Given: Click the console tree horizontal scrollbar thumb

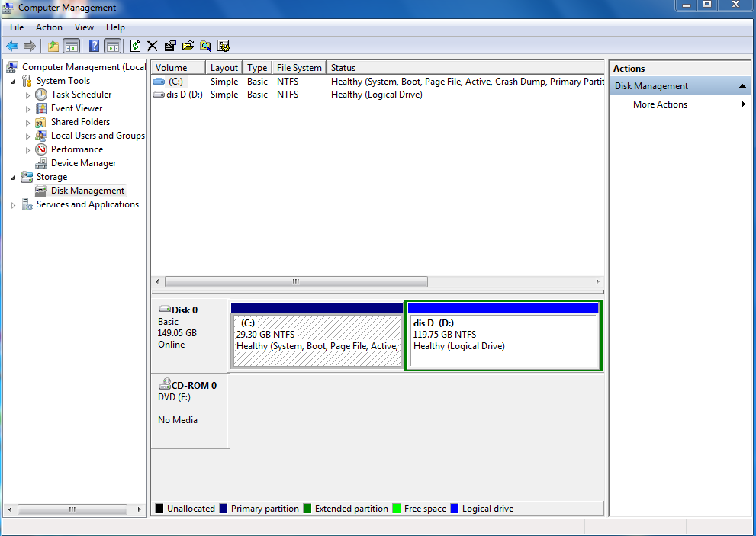Looking at the screenshot, I should [72, 509].
